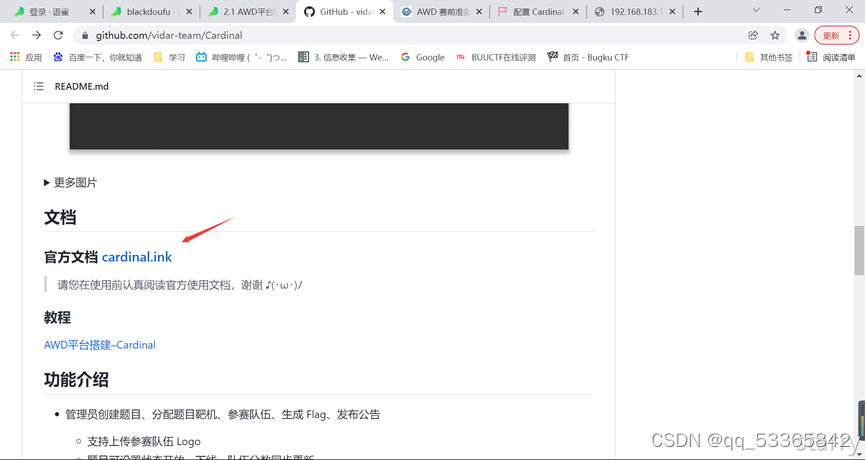Click the 支持上传参赛队伍 Logo list item
The height and width of the screenshot is (460, 865).
pos(144,441)
